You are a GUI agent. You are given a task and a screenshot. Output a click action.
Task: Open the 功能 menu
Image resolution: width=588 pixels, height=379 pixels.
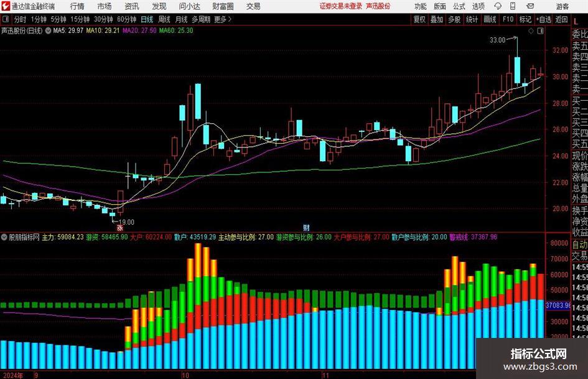point(421,6)
